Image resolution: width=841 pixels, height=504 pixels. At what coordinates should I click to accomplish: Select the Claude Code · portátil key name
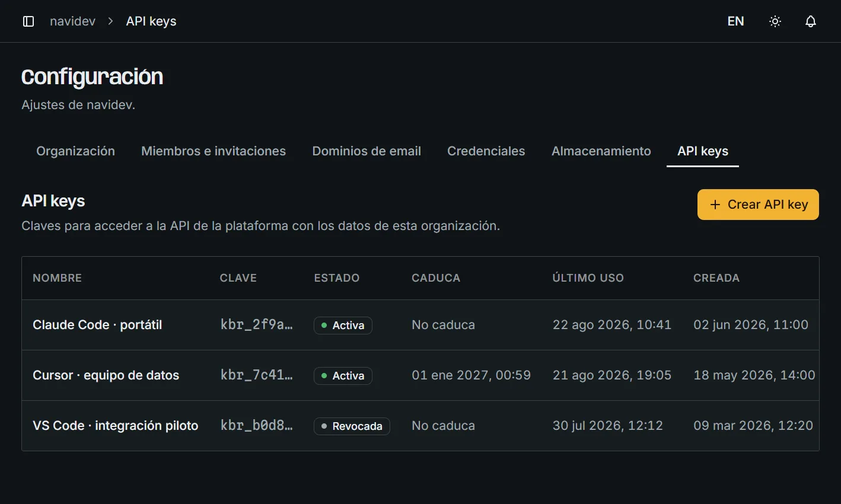pyautogui.click(x=97, y=325)
